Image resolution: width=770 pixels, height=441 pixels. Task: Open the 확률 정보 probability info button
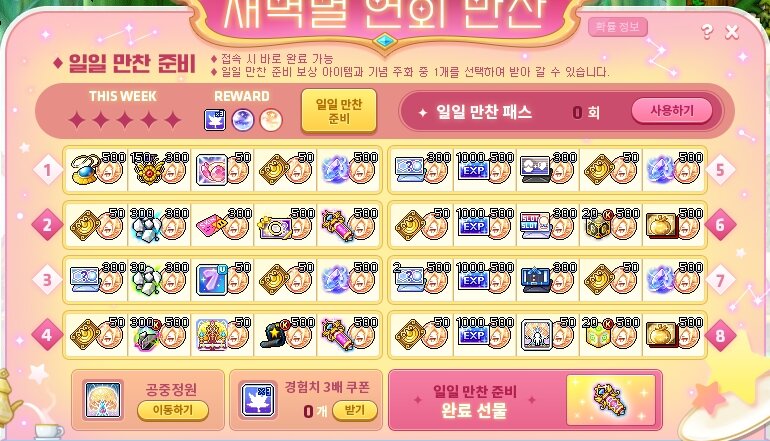[617, 27]
